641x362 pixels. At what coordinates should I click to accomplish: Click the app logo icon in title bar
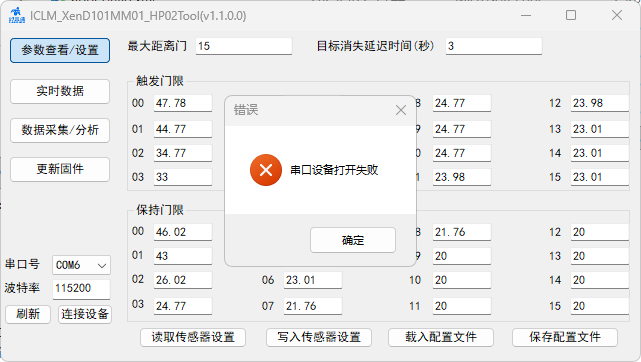(16, 16)
